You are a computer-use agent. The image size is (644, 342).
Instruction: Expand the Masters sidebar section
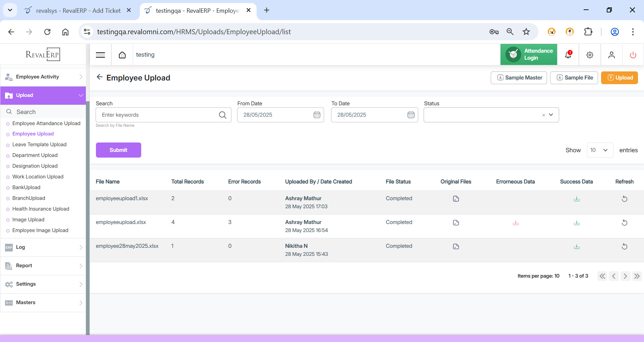point(43,302)
